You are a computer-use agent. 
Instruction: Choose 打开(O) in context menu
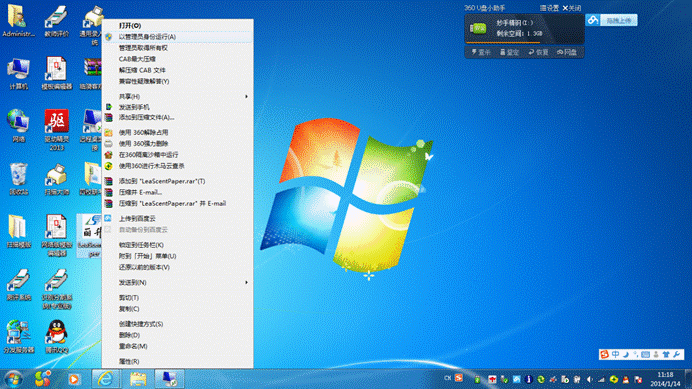[x=178, y=26]
